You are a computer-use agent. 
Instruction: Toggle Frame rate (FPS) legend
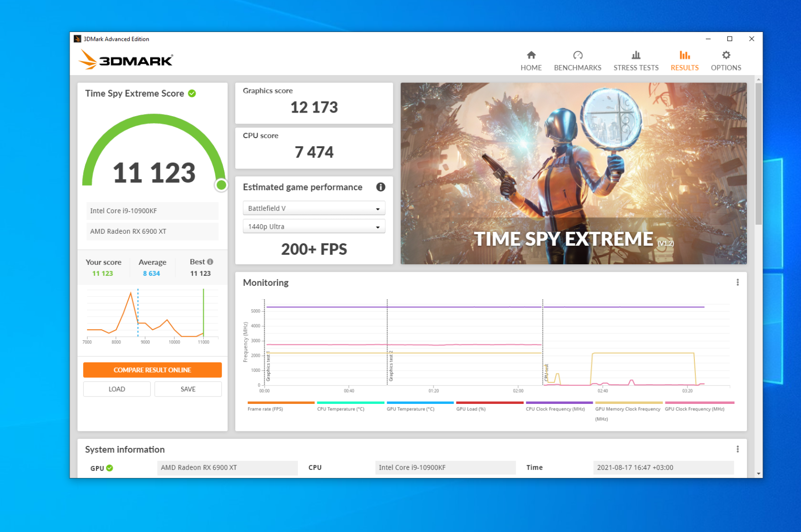(x=281, y=406)
